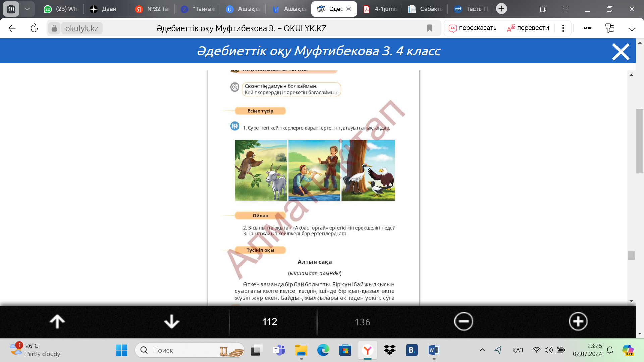
Task: Click the перевести button
Action: tap(528, 28)
